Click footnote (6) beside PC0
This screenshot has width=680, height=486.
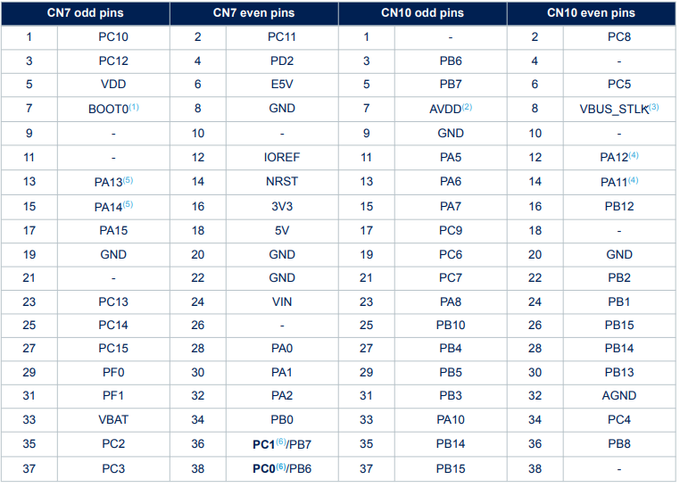(x=281, y=466)
